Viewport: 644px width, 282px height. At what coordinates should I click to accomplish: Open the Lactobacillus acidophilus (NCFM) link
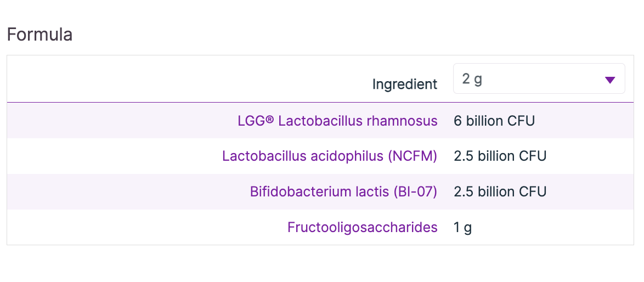click(330, 156)
